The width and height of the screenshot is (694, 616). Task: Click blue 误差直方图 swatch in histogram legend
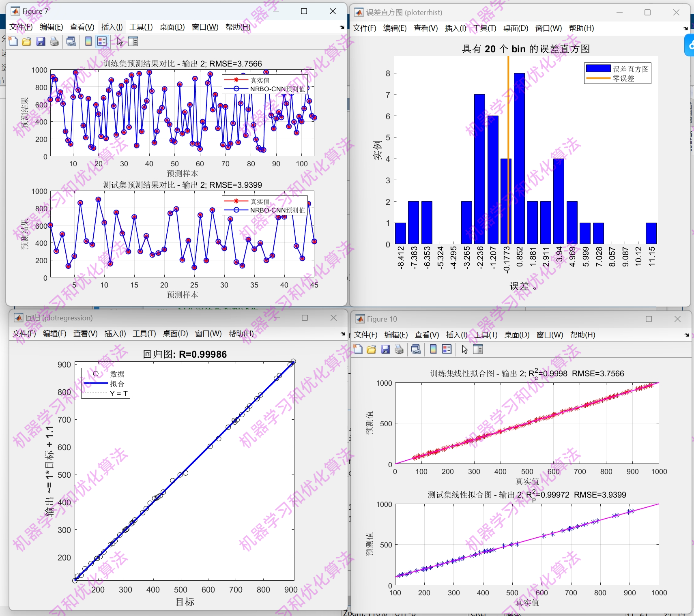click(598, 69)
